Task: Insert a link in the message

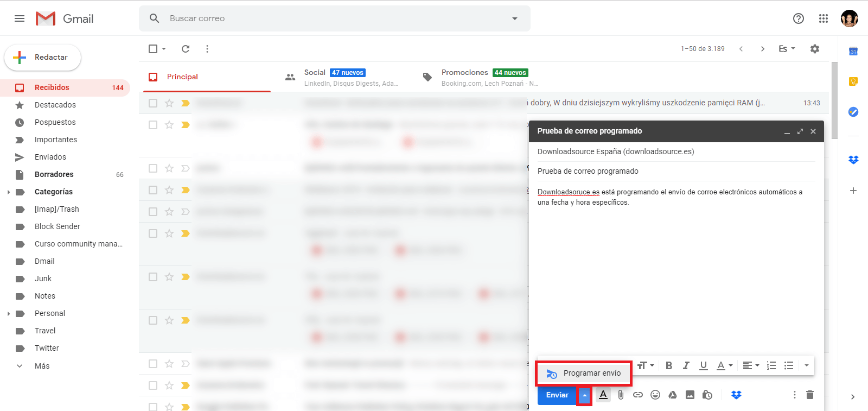Action: pyautogui.click(x=638, y=395)
